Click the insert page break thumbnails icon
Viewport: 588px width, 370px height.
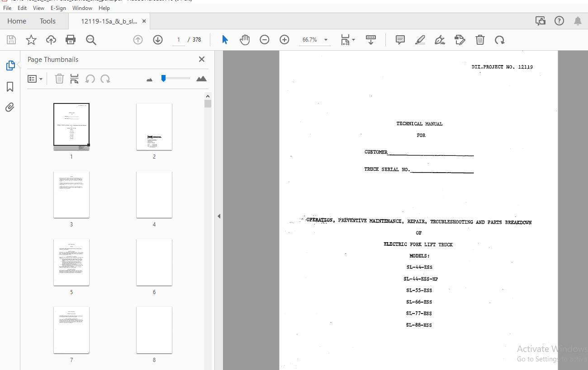tap(75, 79)
